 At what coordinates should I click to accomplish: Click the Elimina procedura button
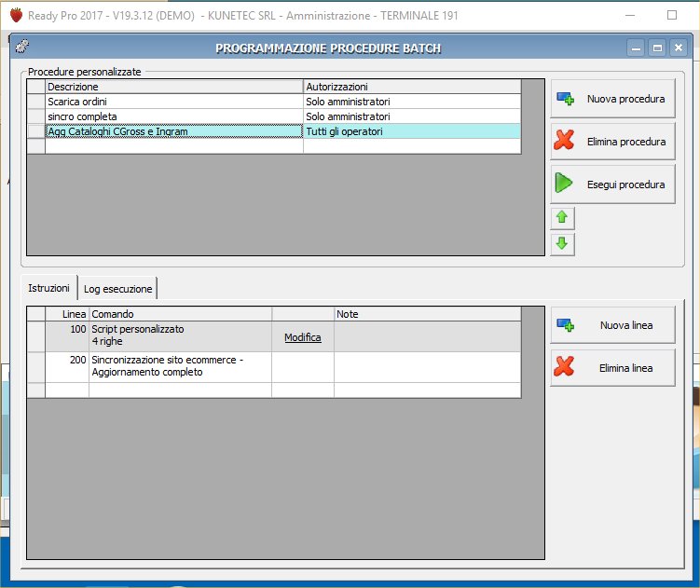[x=612, y=142]
